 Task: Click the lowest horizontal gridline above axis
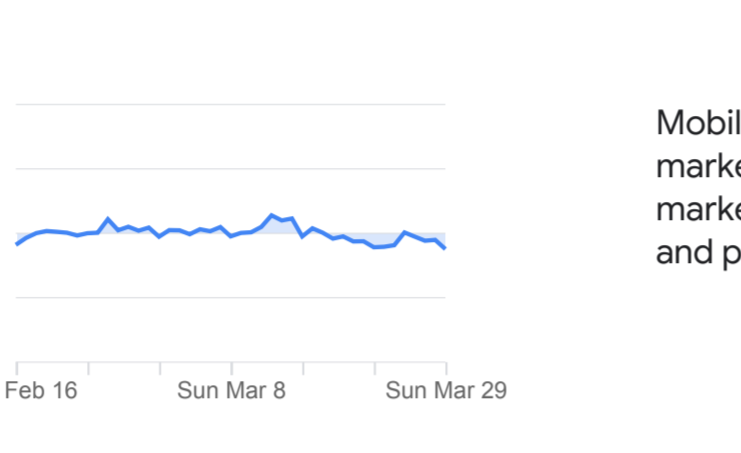pyautogui.click(x=230, y=297)
